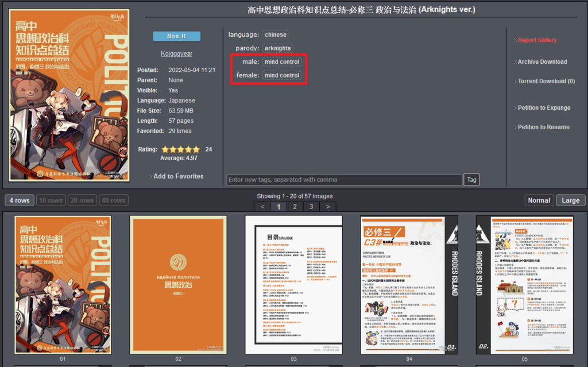Go to page 3 of thumbnails
Viewport: 588px width, 367px height.
coord(311,207)
